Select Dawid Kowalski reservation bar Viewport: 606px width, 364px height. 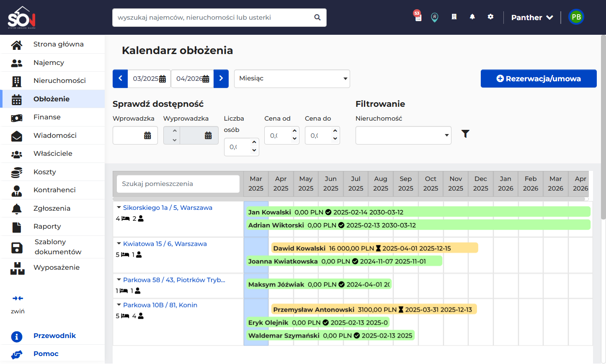(x=374, y=248)
